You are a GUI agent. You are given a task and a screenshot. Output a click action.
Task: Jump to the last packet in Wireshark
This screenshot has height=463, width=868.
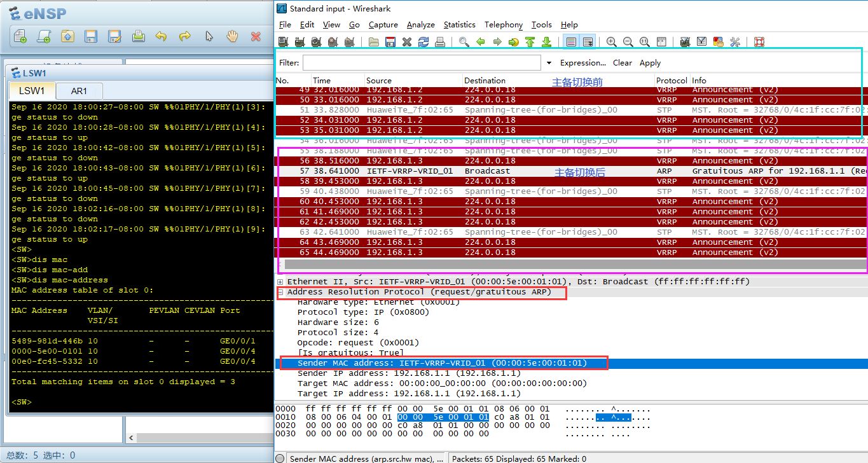pyautogui.click(x=547, y=42)
